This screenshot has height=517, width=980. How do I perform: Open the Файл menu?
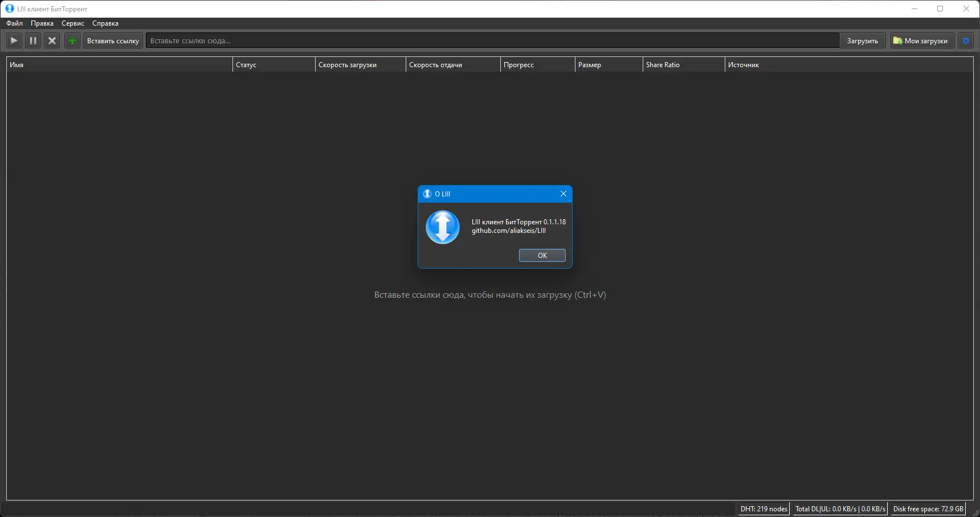(x=14, y=23)
